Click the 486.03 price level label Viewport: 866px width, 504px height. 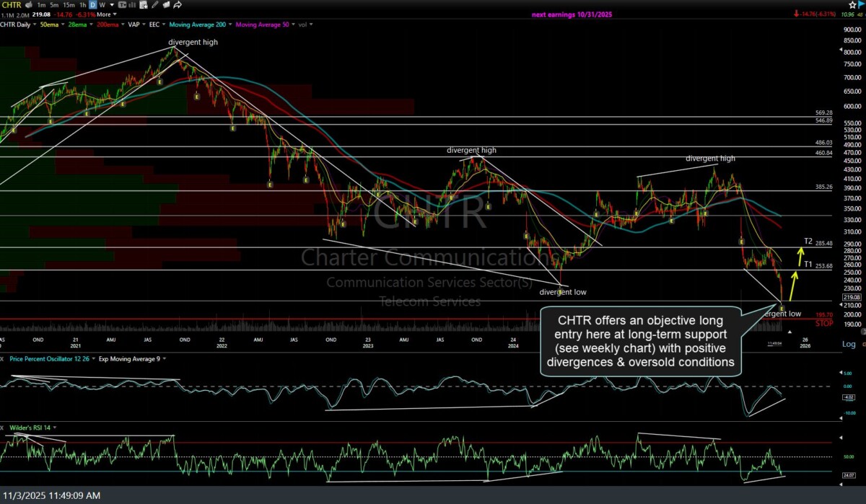click(824, 143)
